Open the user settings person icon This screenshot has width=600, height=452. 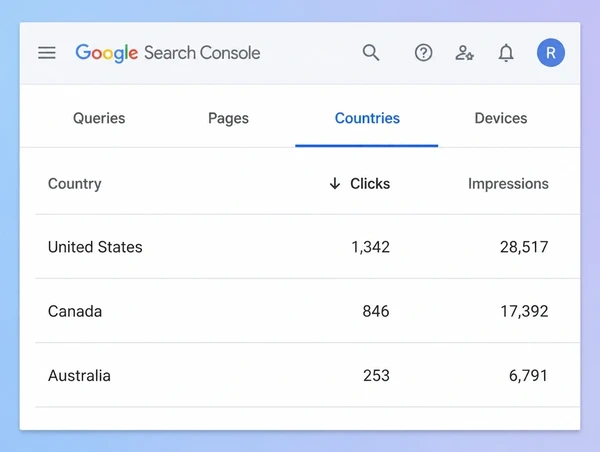tap(465, 53)
